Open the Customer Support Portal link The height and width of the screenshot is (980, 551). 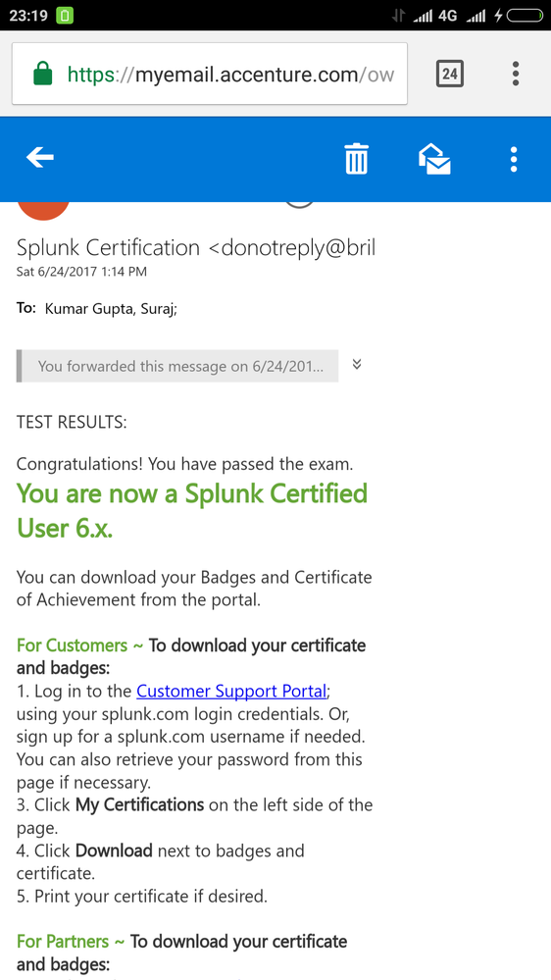(231, 692)
